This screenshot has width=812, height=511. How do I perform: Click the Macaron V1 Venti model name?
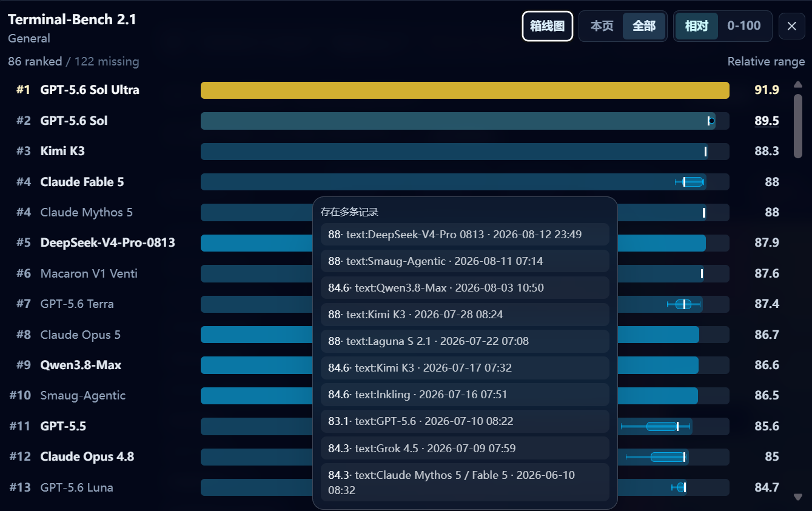coord(89,273)
